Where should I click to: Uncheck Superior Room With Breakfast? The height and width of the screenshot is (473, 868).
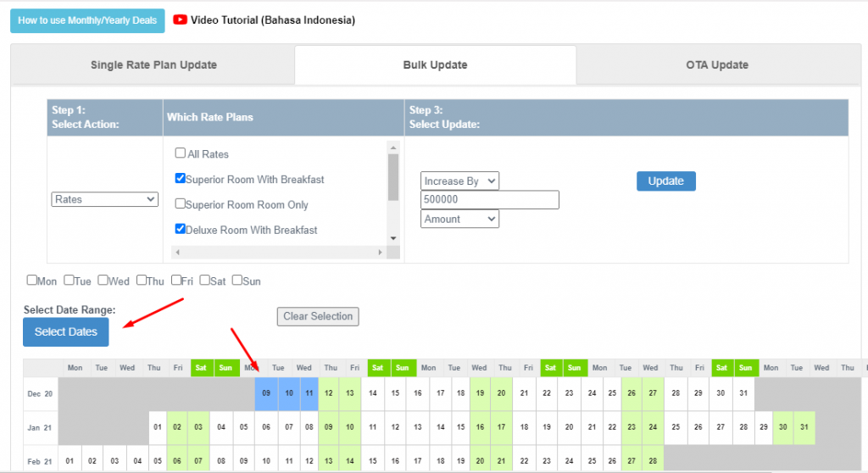[181, 178]
